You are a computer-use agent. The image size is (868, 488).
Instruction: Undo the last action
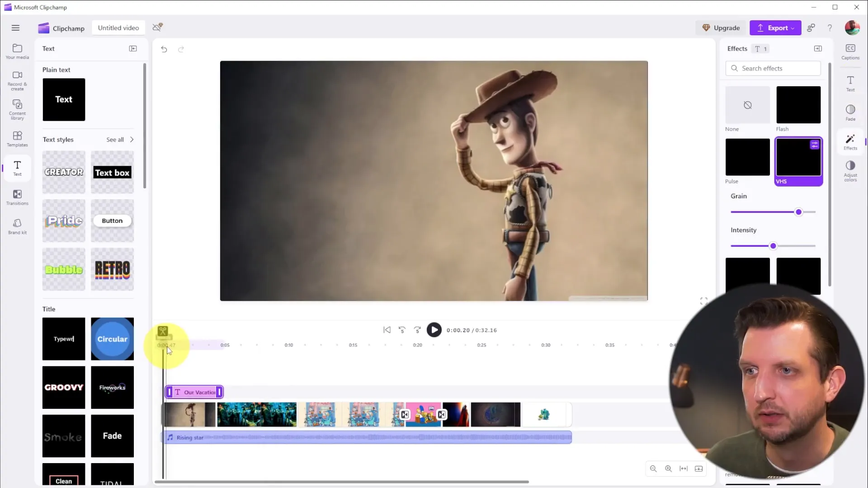[x=164, y=49]
